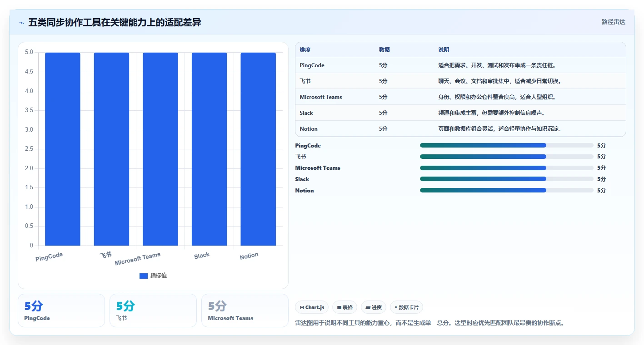Image resolution: width=644 pixels, height=345 pixels.
Task: Click the Microsoft Teams x-axis label
Action: [138, 259]
